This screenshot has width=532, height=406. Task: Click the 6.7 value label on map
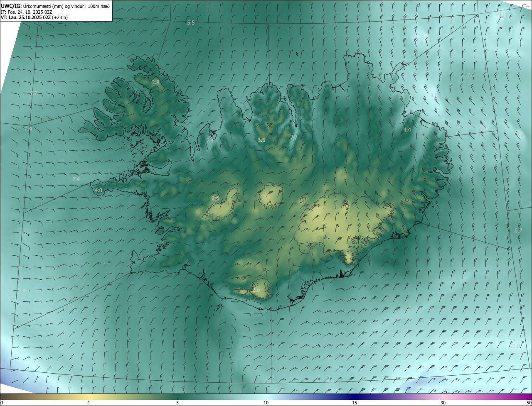click(518, 230)
